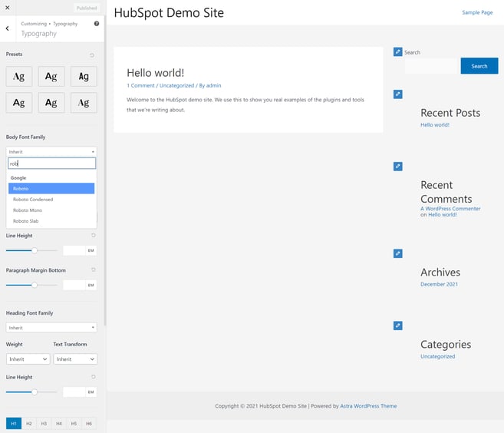This screenshot has height=433, width=504.
Task: Choose the third typography preset in the bottom row
Action: [x=84, y=103]
